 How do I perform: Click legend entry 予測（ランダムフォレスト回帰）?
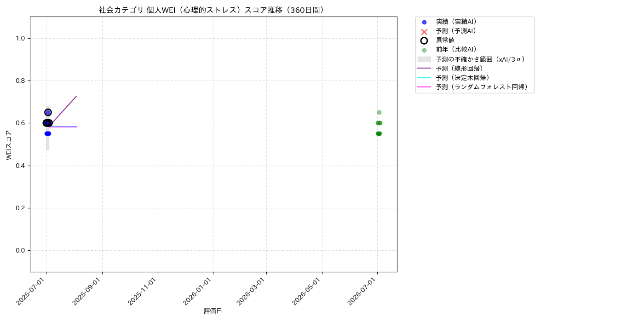tap(482, 86)
